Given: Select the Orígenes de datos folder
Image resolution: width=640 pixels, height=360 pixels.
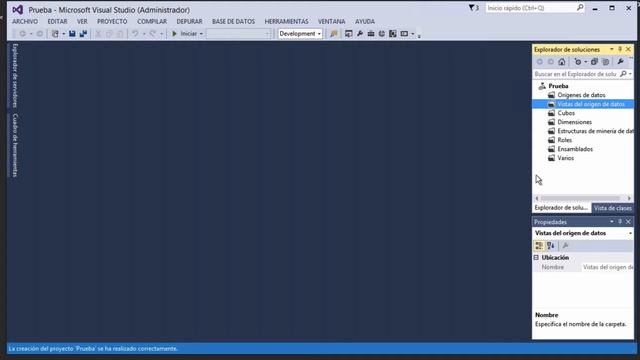Looking at the screenshot, I should coord(581,95).
